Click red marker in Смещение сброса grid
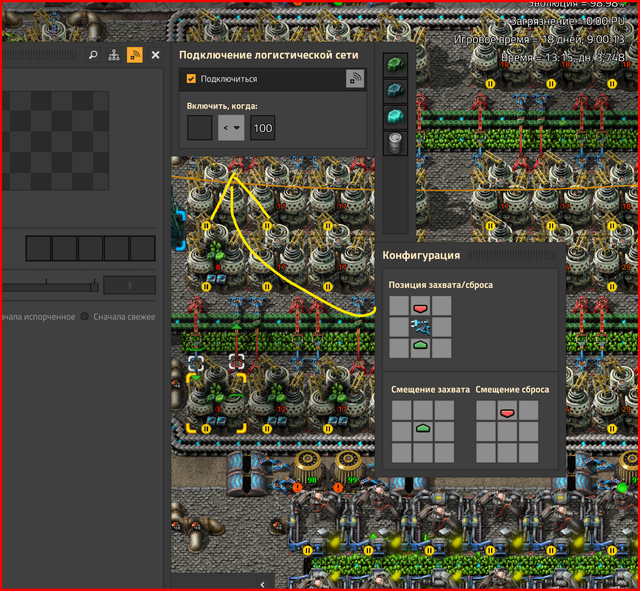This screenshot has width=640, height=591. click(x=507, y=413)
